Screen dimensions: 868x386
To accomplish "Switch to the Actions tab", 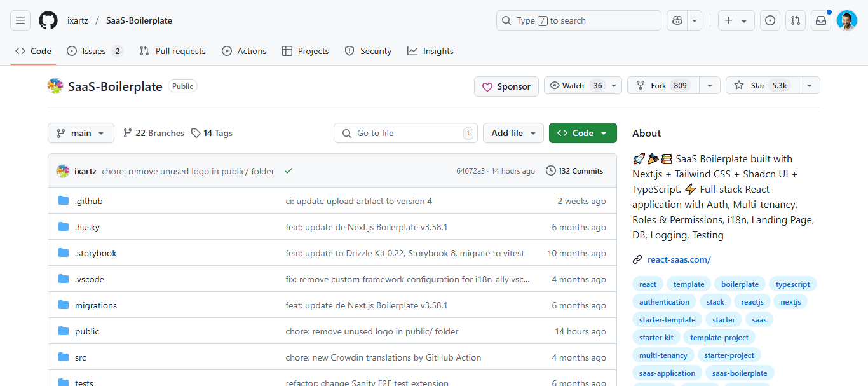I will (244, 51).
